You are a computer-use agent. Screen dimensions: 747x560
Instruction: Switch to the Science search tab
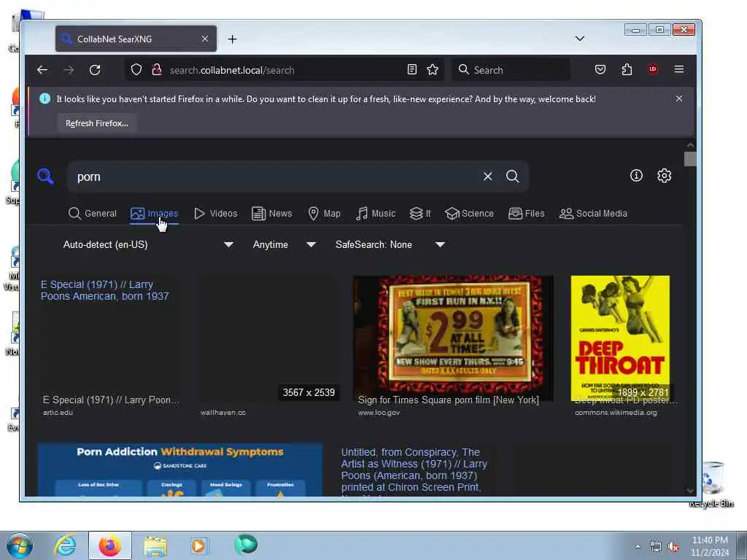pos(469,214)
